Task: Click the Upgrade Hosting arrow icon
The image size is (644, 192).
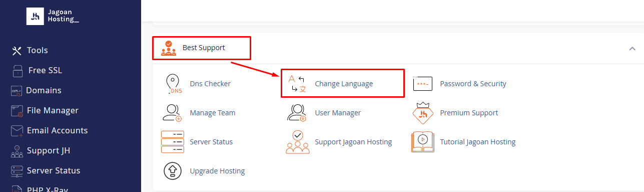Action: tap(173, 171)
